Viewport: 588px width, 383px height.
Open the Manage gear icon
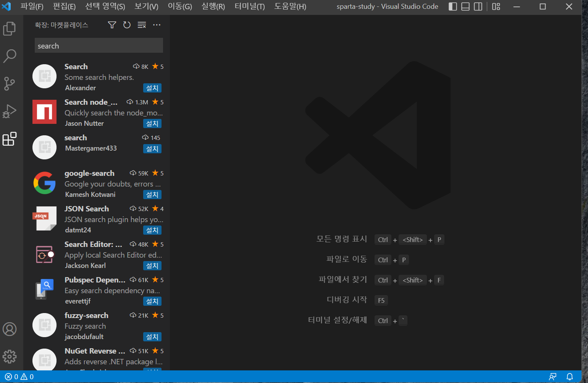(x=10, y=357)
